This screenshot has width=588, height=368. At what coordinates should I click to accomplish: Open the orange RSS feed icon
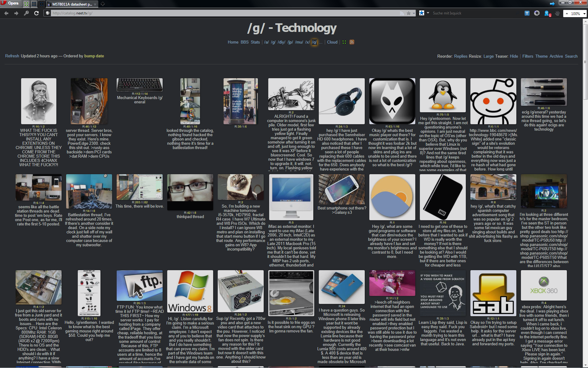pyautogui.click(x=352, y=42)
